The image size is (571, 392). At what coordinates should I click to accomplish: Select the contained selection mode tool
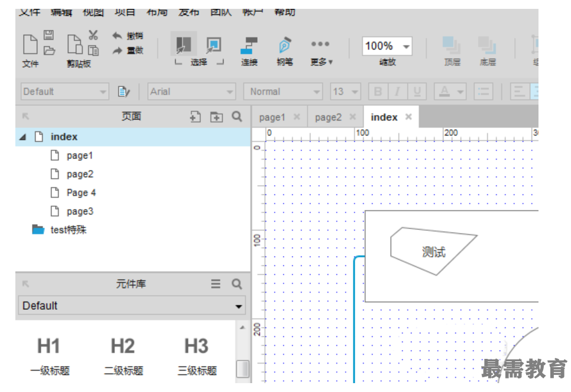point(213,44)
